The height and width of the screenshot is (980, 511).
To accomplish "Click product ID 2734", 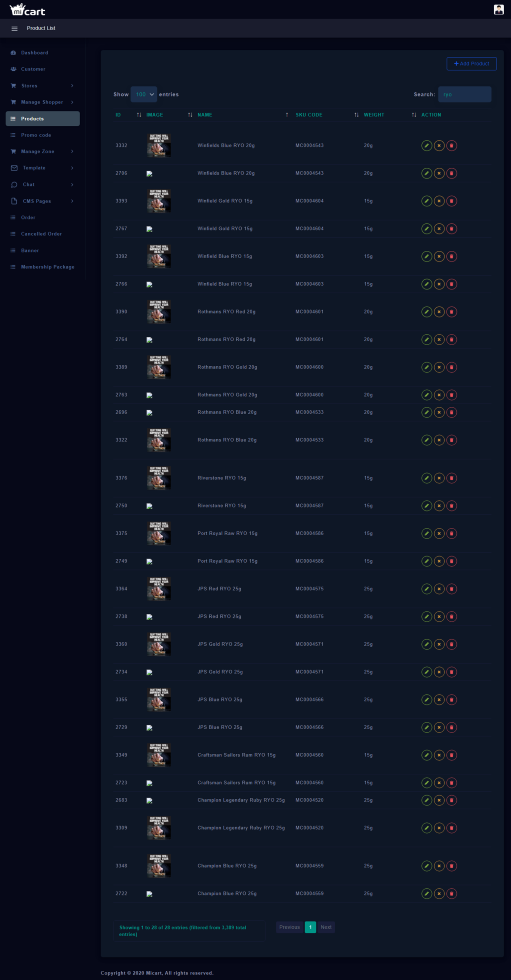I will point(121,672).
